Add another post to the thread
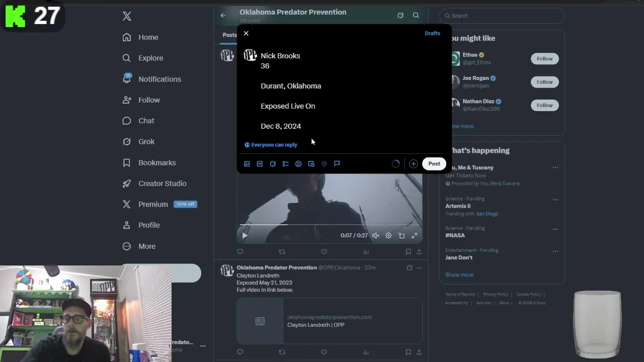This screenshot has height=362, width=644. [x=413, y=164]
